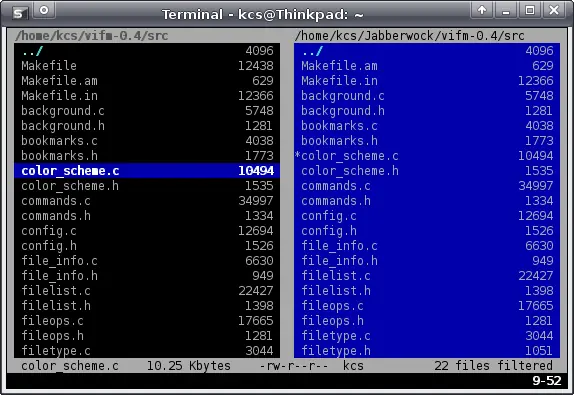Click the 22 files filtered status
This screenshot has width=574, height=395.
pos(493,366)
